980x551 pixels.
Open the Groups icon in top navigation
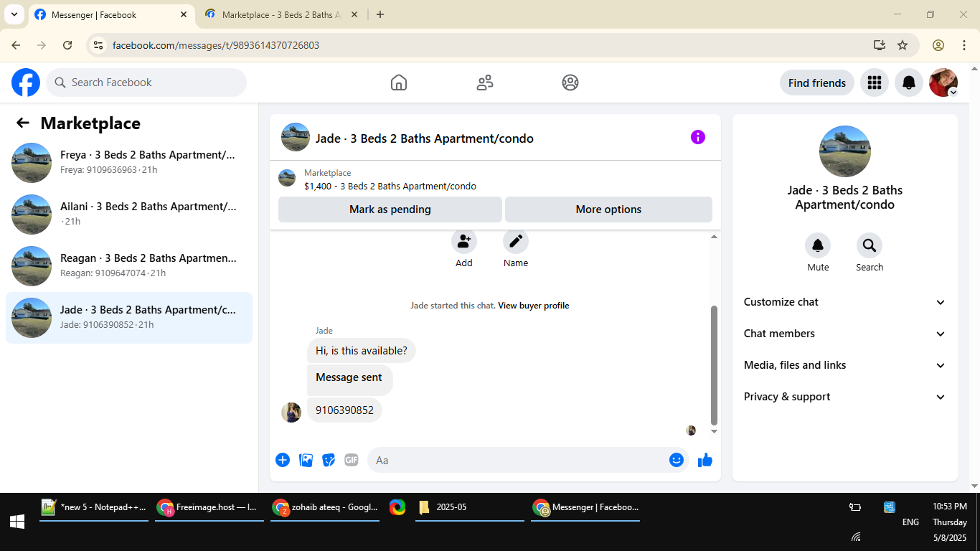click(570, 83)
